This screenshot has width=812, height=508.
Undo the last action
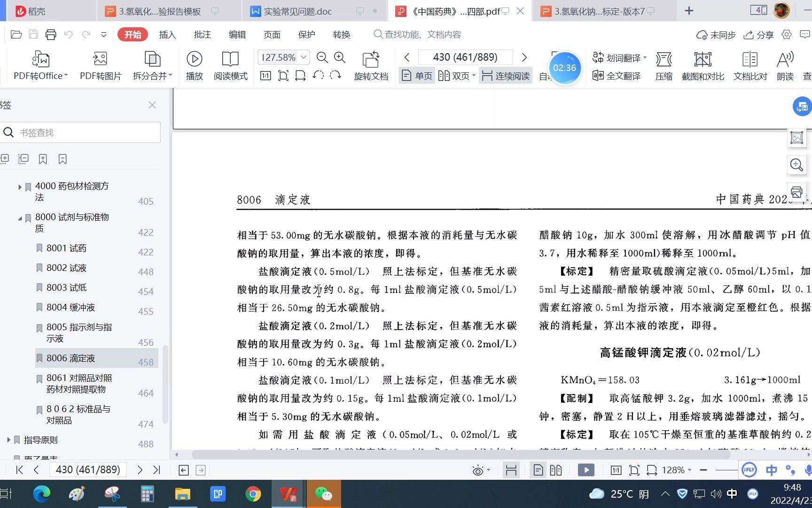click(x=68, y=34)
